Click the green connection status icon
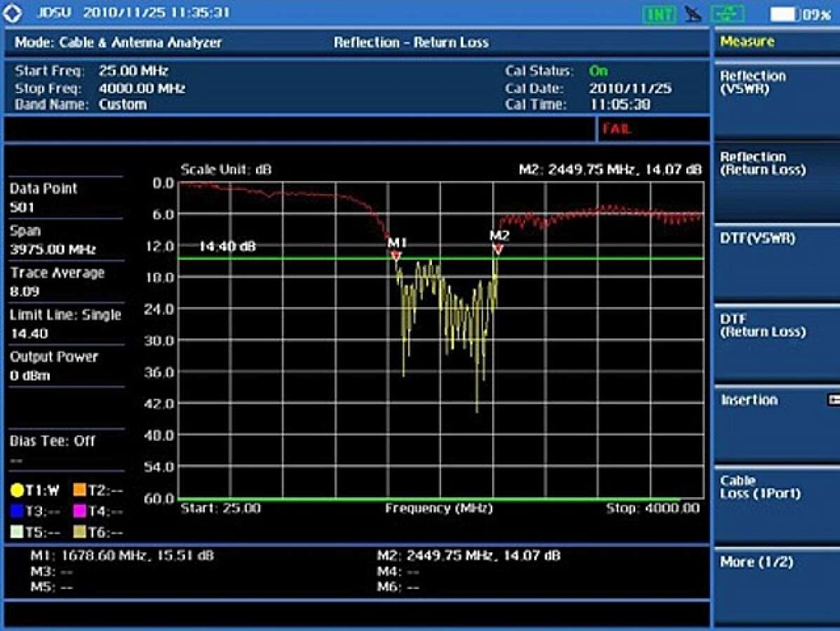Image resolution: width=840 pixels, height=631 pixels. (727, 13)
